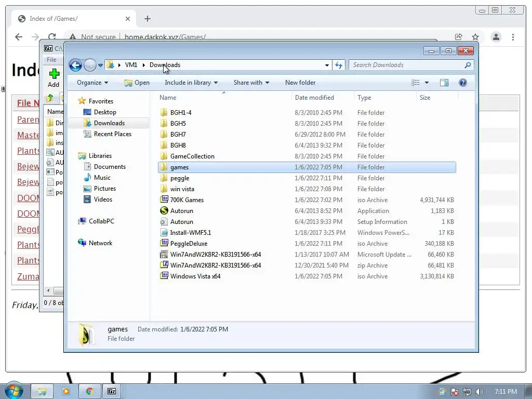Click VM1 in the address breadcrumb
The image size is (532, 399).
click(131, 65)
